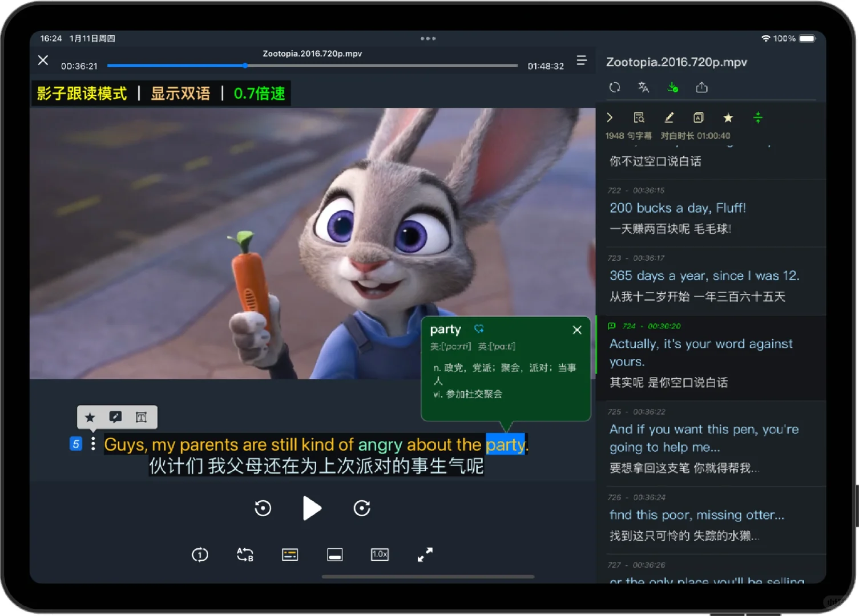Tap the 显示双语 label
Viewport: 859px width, 616px height.
180,94
